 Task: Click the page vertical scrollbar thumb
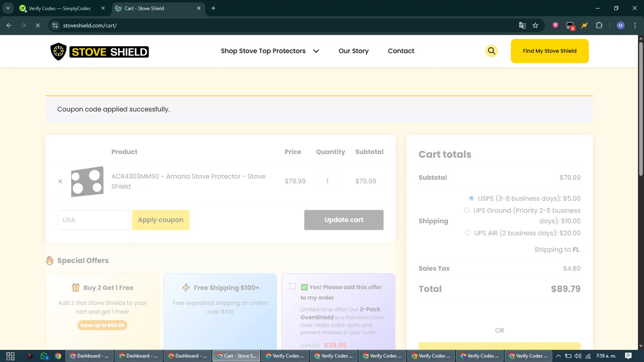pyautogui.click(x=641, y=109)
